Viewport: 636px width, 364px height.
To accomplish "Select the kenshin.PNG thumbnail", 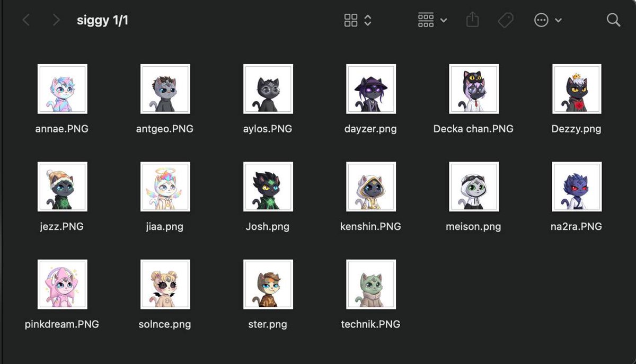I will click(371, 187).
